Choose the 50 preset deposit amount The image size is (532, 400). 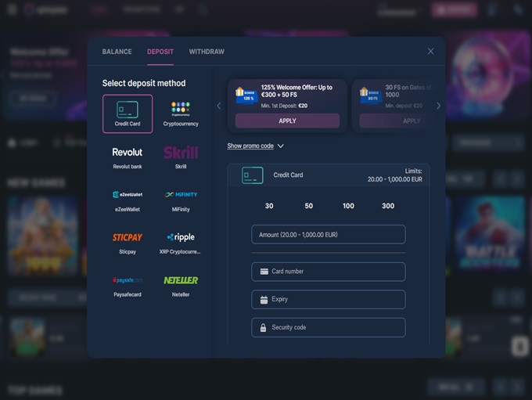point(309,206)
